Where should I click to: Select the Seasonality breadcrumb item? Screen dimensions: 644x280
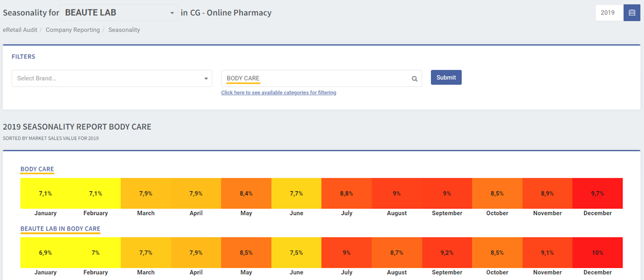coord(124,30)
